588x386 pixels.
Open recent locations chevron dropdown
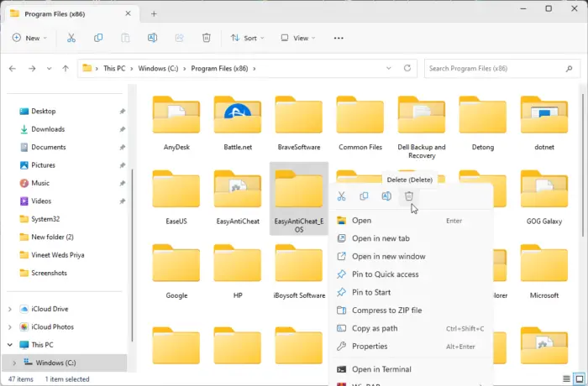pyautogui.click(x=49, y=68)
